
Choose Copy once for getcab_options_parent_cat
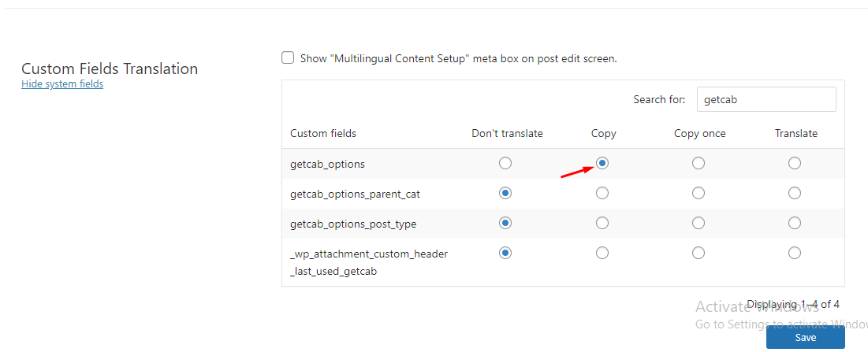click(698, 193)
